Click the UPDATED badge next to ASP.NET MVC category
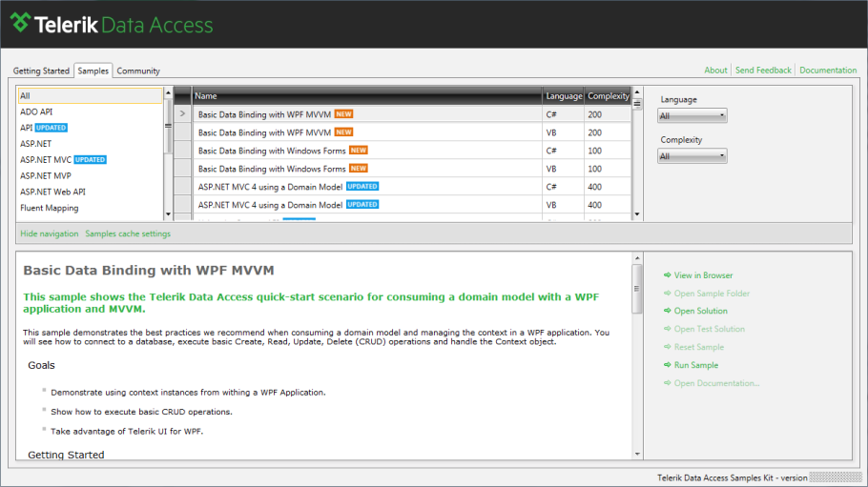Viewport: 868px width, 487px height. (90, 160)
